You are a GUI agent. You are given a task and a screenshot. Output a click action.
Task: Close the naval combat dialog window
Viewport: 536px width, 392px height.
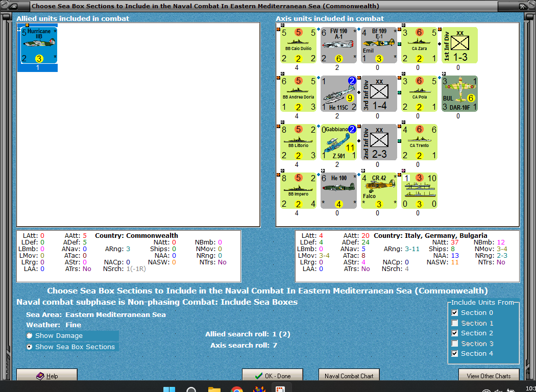(523, 6)
